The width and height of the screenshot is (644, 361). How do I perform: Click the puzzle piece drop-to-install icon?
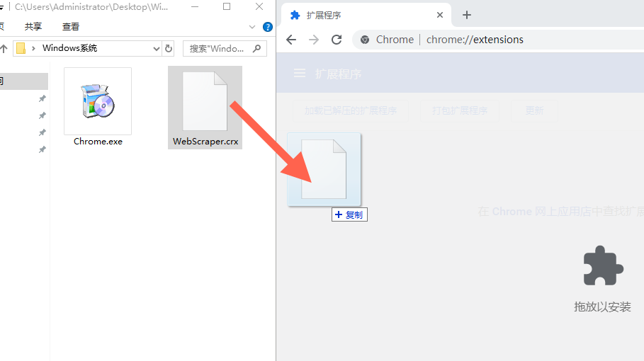(x=603, y=266)
